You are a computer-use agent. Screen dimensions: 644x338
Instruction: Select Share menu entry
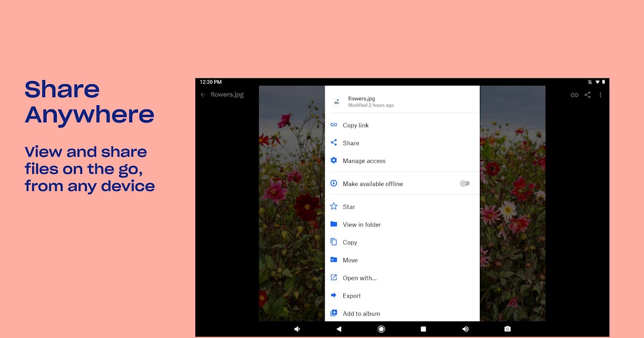[x=402, y=143]
